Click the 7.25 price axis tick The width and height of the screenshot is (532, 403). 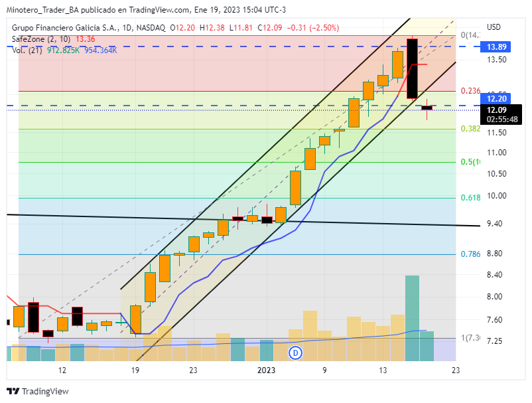coord(495,341)
